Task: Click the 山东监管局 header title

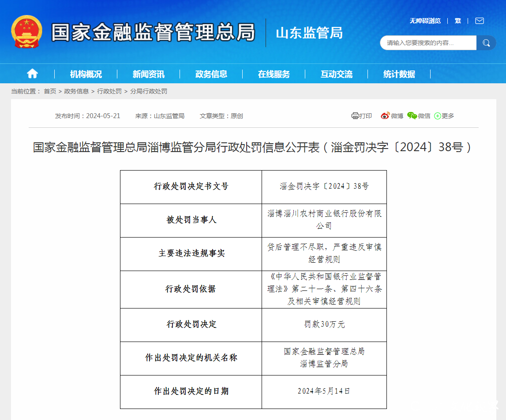Action: (x=309, y=33)
